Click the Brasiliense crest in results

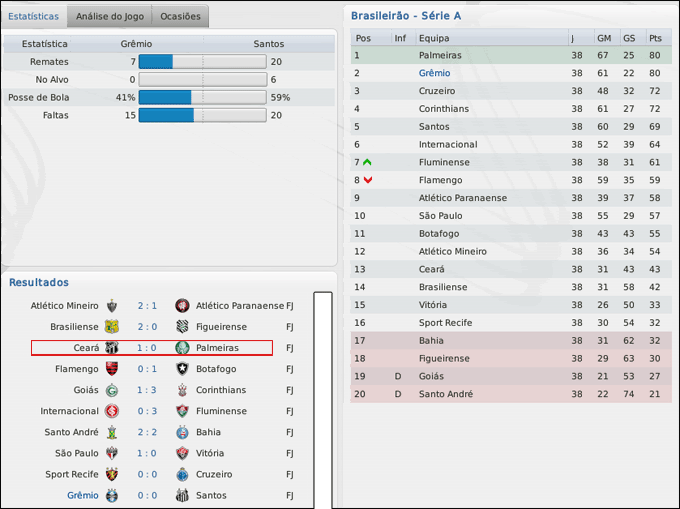tap(113, 327)
